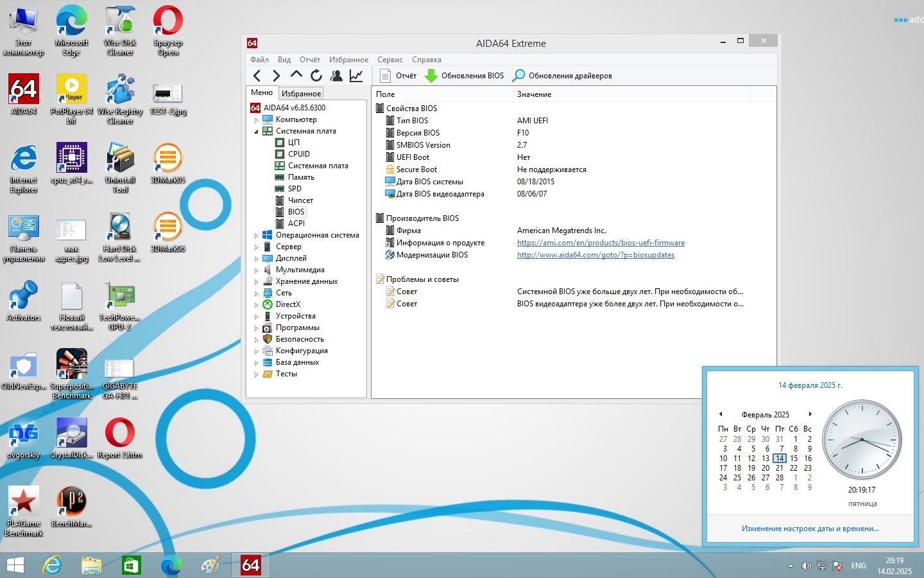This screenshot has height=578, width=924.
Task: Select day 20 in the February calendar
Action: pyautogui.click(x=766, y=468)
